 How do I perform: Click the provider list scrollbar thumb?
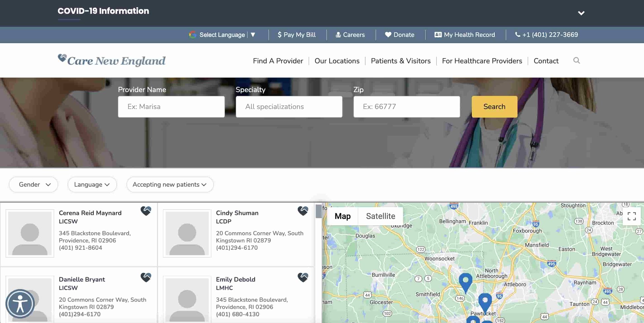318,211
